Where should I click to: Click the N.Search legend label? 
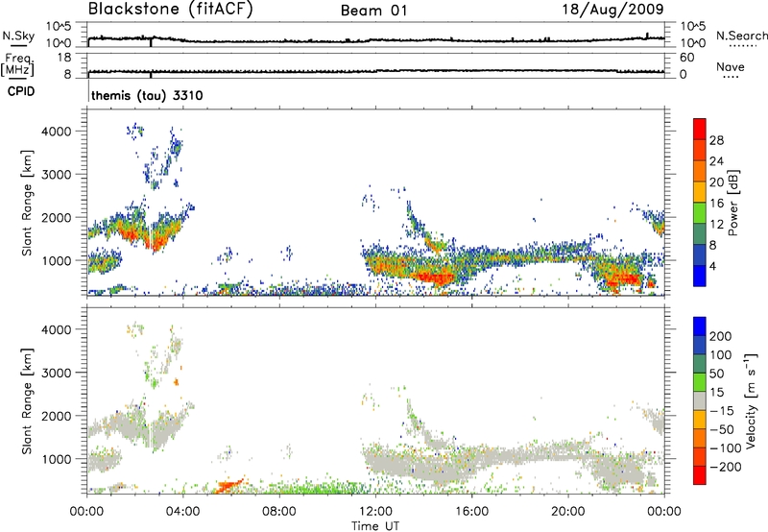click(x=741, y=36)
